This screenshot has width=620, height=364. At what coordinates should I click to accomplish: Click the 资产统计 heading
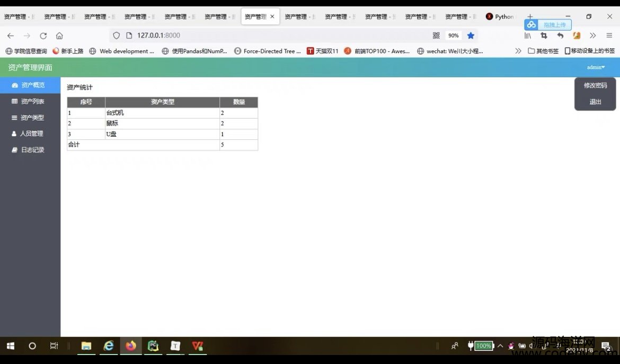79,87
